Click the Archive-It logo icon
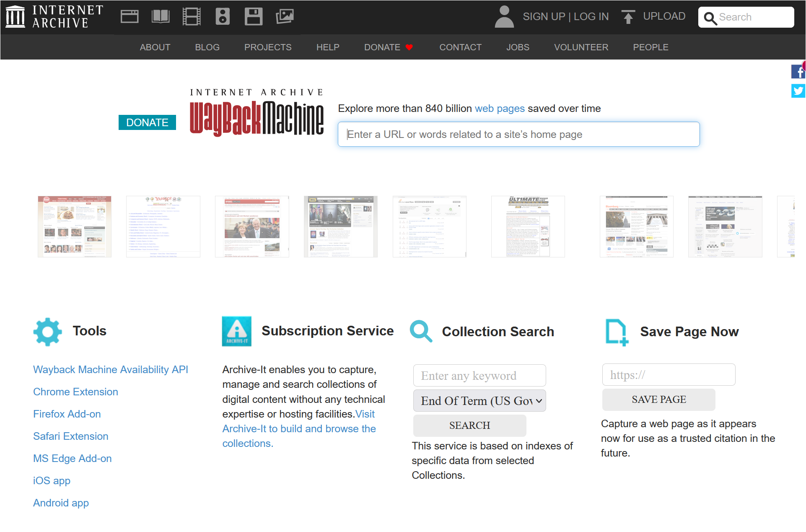Screen dimensions: 806x532 coord(236,331)
